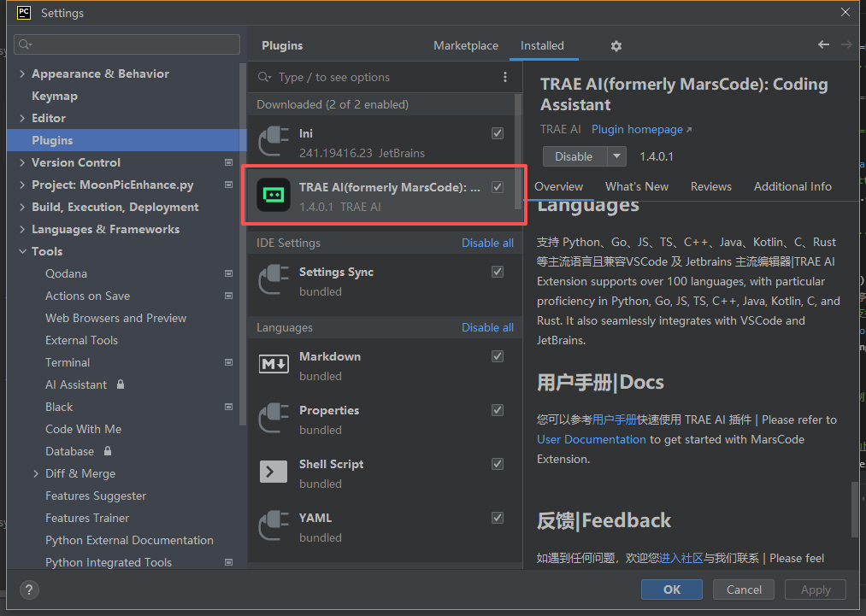This screenshot has width=866, height=616.
Task: Click the settings tree vertical scrollbar
Action: (242, 244)
